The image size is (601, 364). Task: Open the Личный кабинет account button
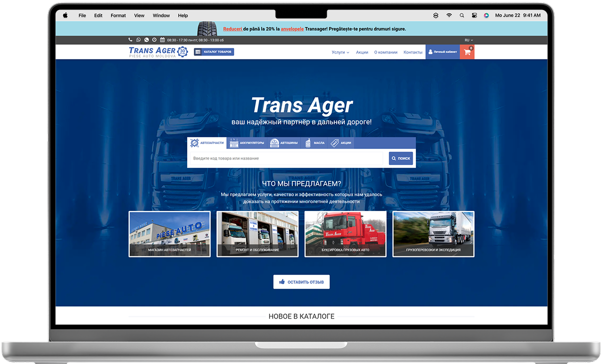[x=442, y=52]
